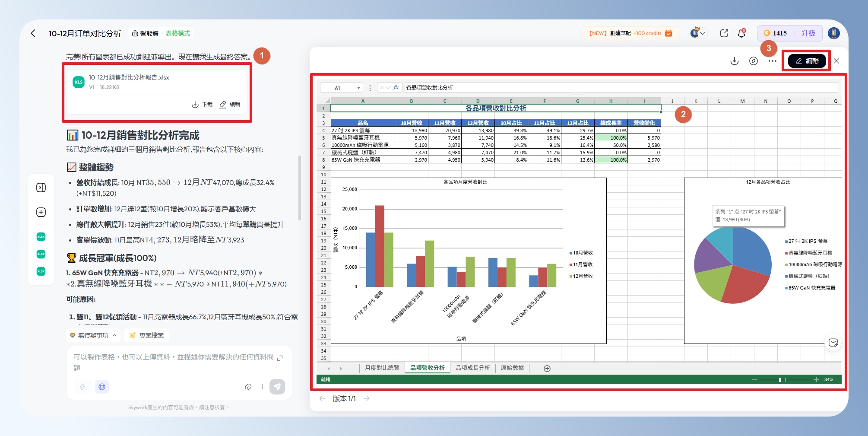Click the new chat plus icon in sidebar
Viewport: 868px width, 436px height.
41,212
